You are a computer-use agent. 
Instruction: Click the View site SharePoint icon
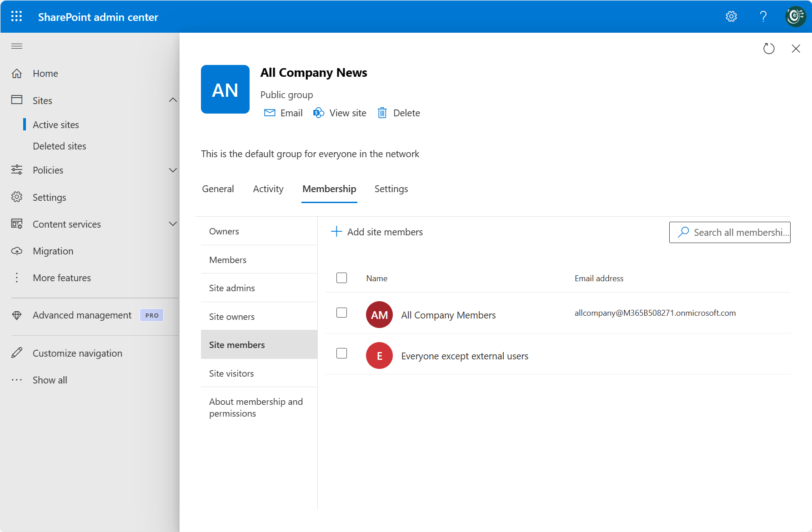[319, 113]
